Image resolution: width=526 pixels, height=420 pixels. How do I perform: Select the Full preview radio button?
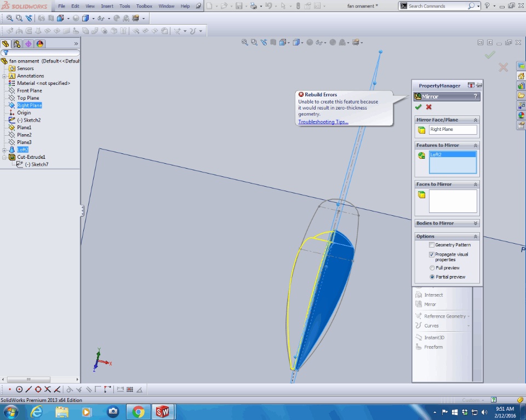click(432, 268)
